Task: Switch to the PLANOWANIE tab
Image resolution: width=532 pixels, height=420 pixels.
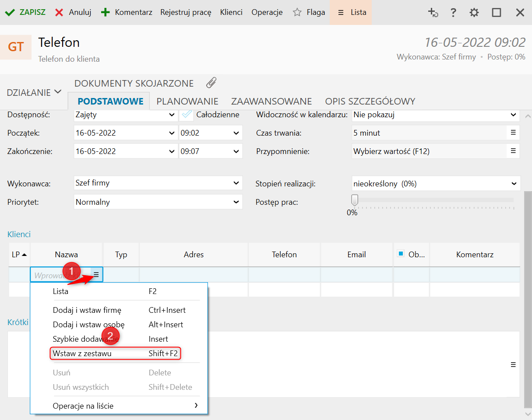Action: pyautogui.click(x=187, y=101)
